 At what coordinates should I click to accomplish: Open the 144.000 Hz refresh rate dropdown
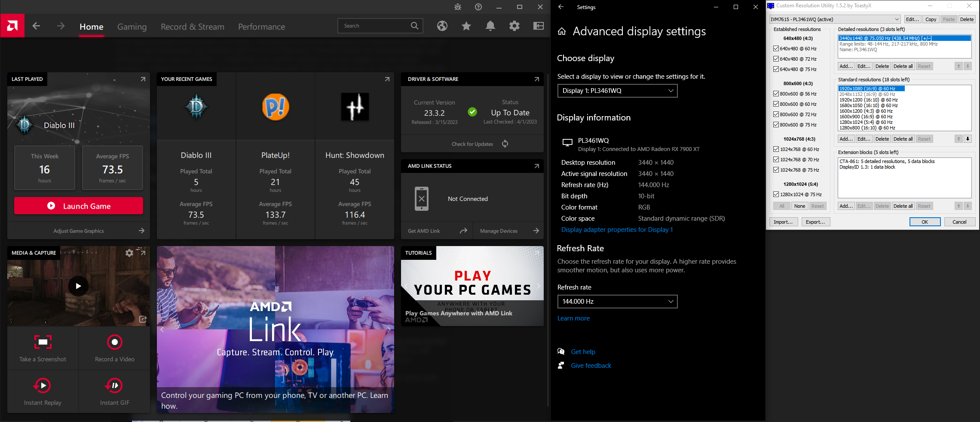point(617,302)
